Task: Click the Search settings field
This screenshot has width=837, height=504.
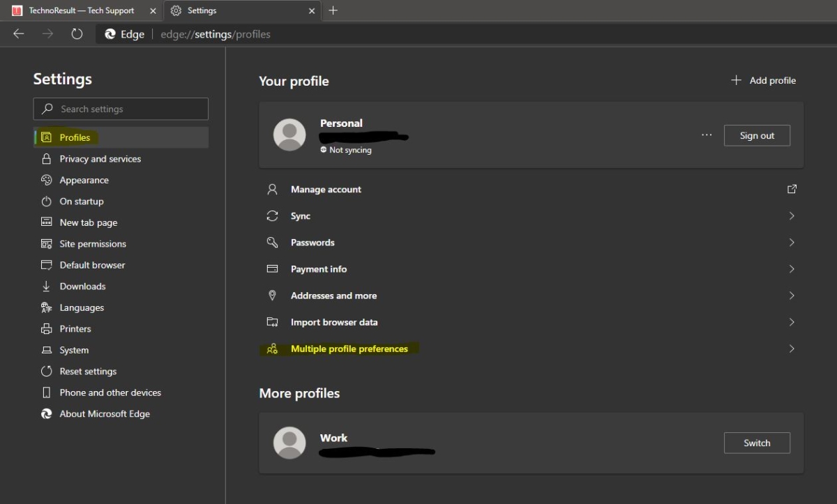Action: coord(120,109)
